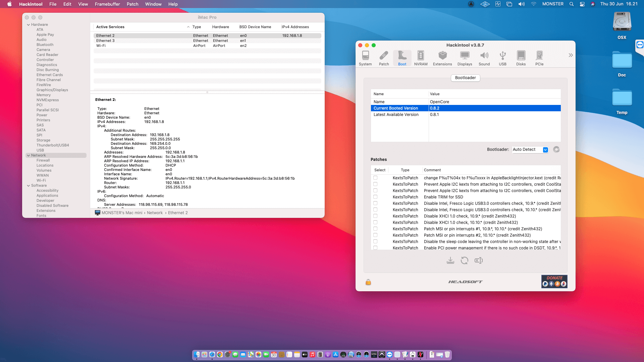This screenshot has width=644, height=362.
Task: Check the Disable XHCI 1.0 check 10.9 patch
Action: 375,216
